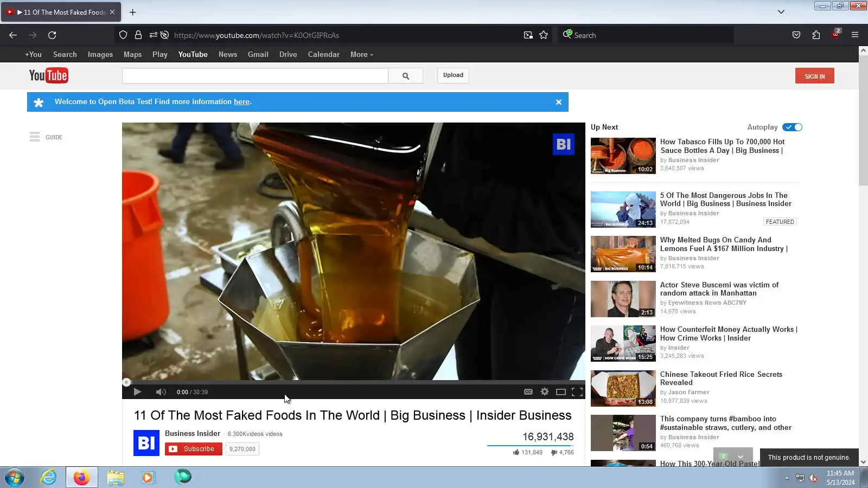
Task: Open the Tabasco hot sauce video thumbnail
Action: (x=623, y=156)
